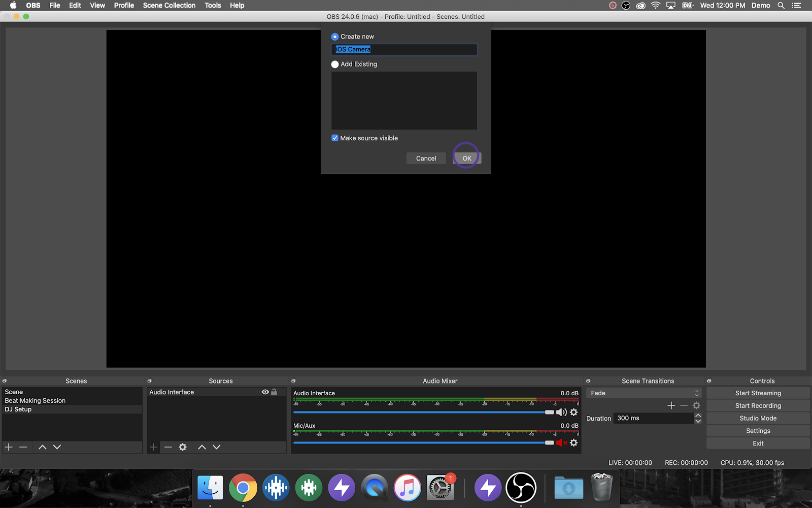
Task: Undock the Scene Transitions panel
Action: tap(588, 380)
